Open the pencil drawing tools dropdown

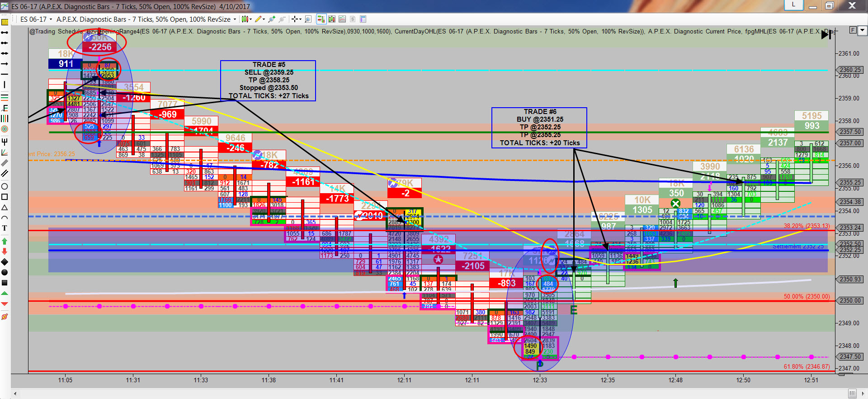(260, 19)
